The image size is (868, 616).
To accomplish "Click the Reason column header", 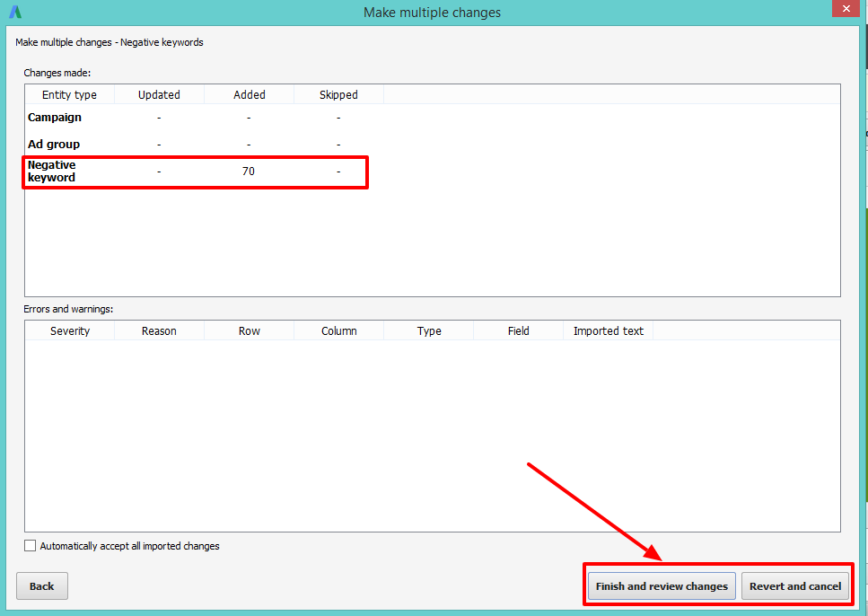I will tap(159, 330).
